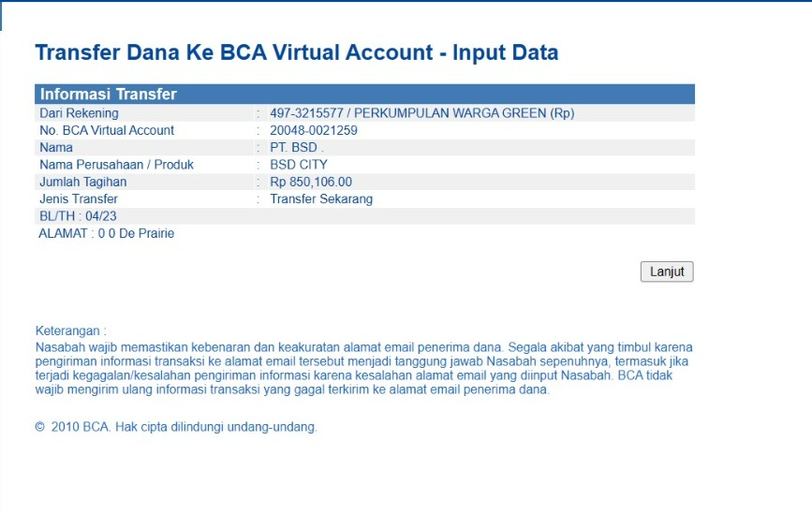This screenshot has height=514, width=812.
Task: Click the No. BCA Virtual Account label
Action: 107,130
